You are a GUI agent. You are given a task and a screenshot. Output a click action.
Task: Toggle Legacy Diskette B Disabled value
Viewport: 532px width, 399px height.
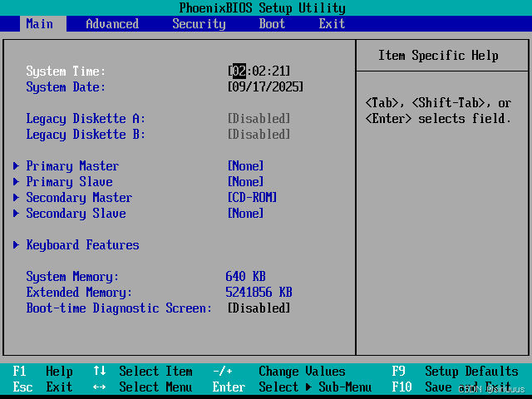tap(259, 135)
